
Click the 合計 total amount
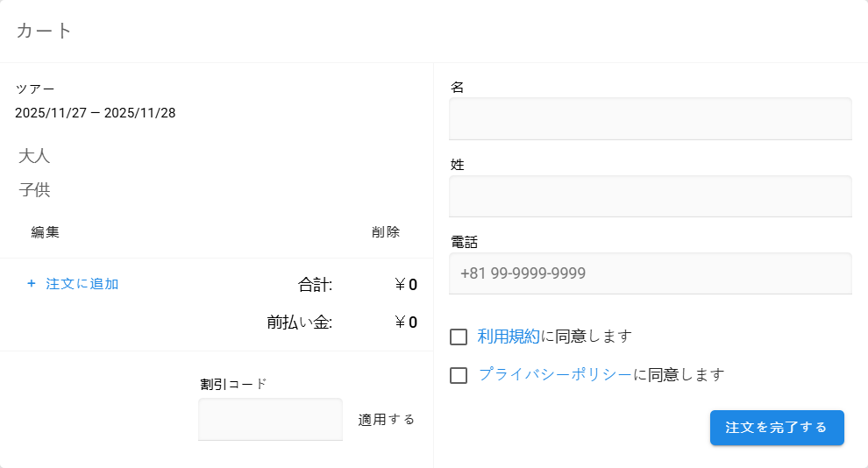[x=406, y=285]
